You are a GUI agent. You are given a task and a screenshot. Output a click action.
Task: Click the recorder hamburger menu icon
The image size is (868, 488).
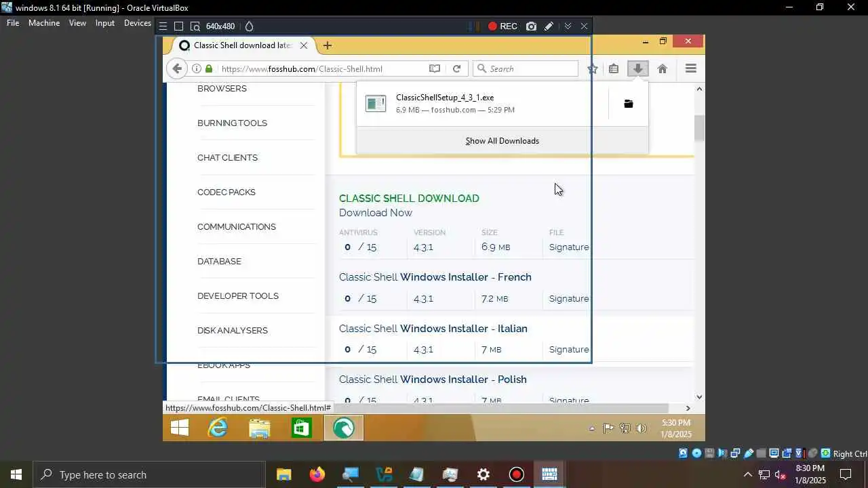click(x=163, y=26)
